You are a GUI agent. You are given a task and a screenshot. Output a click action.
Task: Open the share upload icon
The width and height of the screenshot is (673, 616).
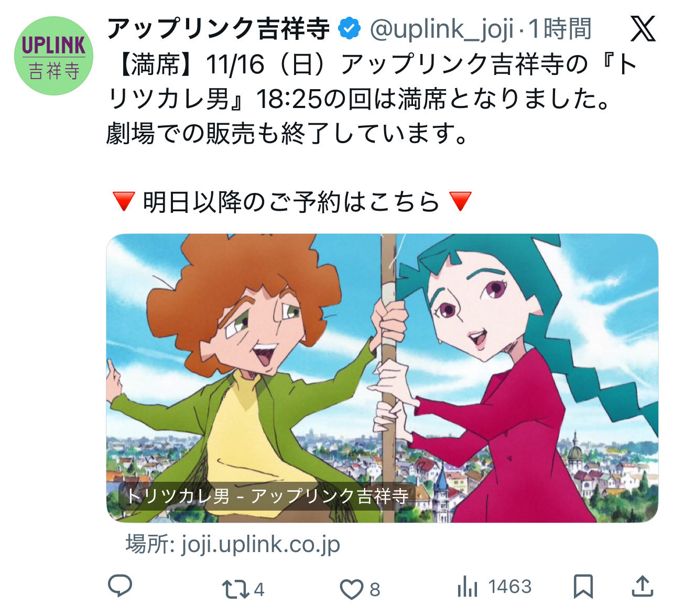click(642, 586)
